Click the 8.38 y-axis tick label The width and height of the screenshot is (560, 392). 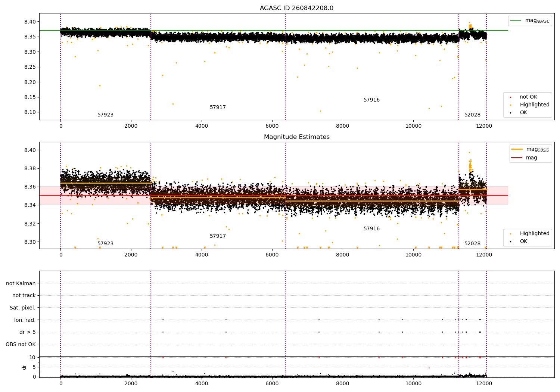pos(30,168)
